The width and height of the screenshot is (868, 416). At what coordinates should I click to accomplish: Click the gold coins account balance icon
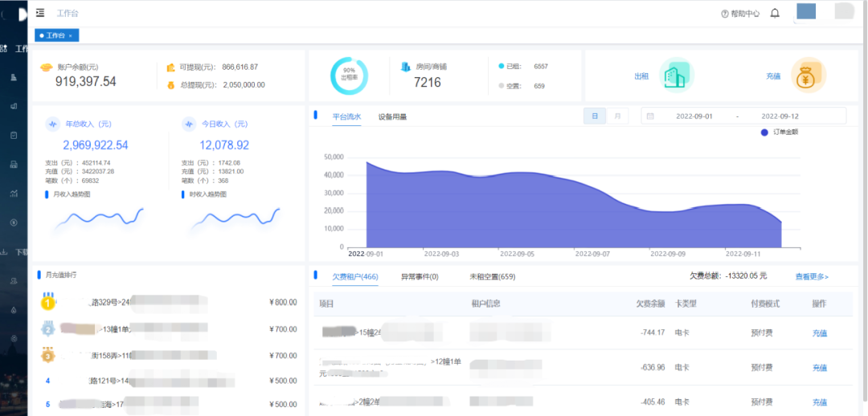(x=46, y=67)
